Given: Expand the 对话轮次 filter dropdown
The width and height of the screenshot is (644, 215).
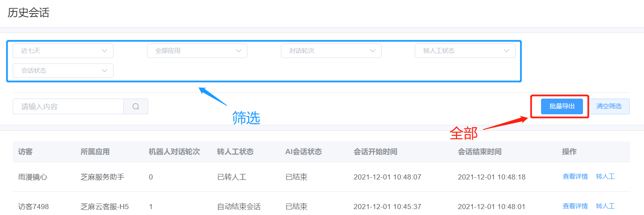Looking at the screenshot, I should click(x=331, y=51).
